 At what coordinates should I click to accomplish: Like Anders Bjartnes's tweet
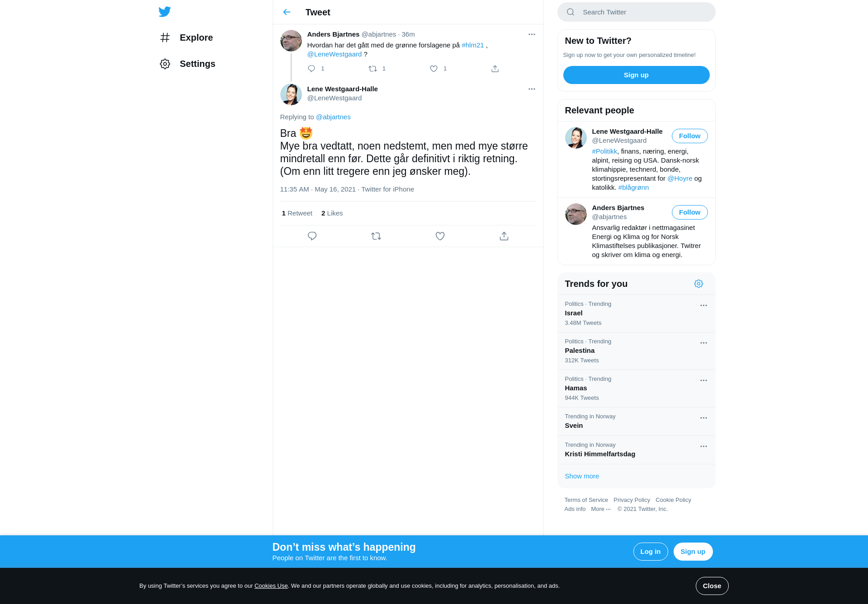click(x=434, y=69)
